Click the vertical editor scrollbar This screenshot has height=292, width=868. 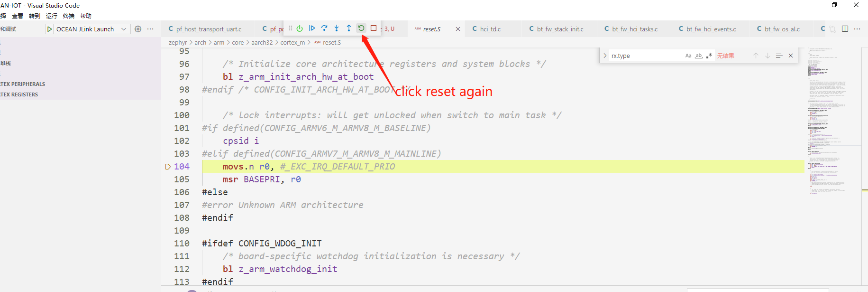[864, 166]
